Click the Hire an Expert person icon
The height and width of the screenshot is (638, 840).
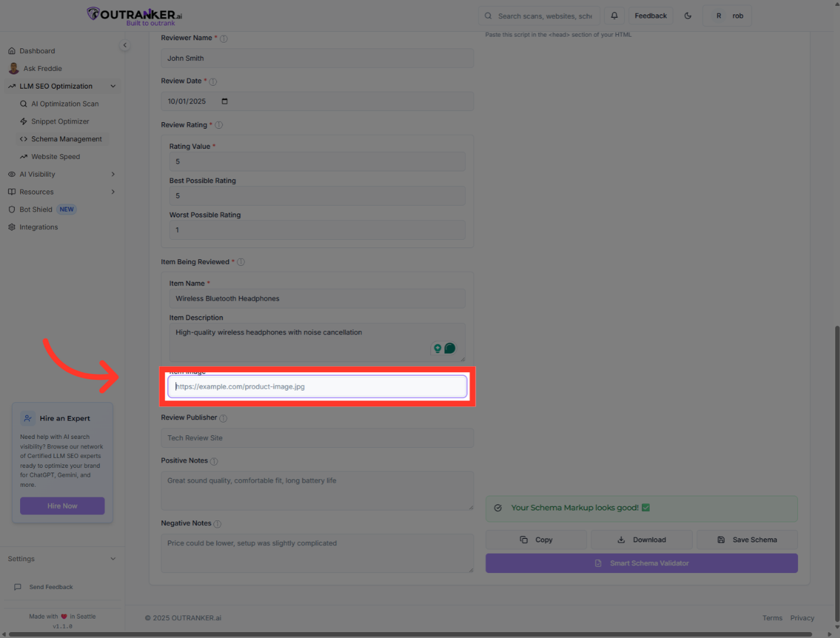click(28, 418)
